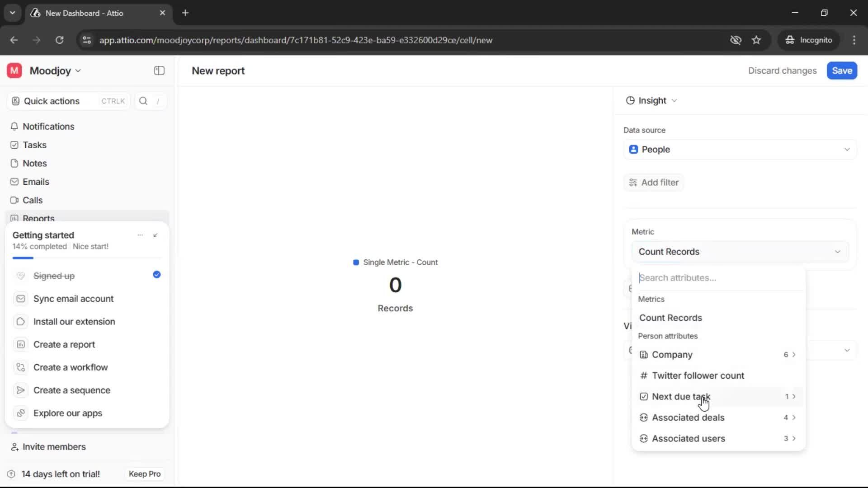Select Calls in the sidebar

click(x=32, y=200)
